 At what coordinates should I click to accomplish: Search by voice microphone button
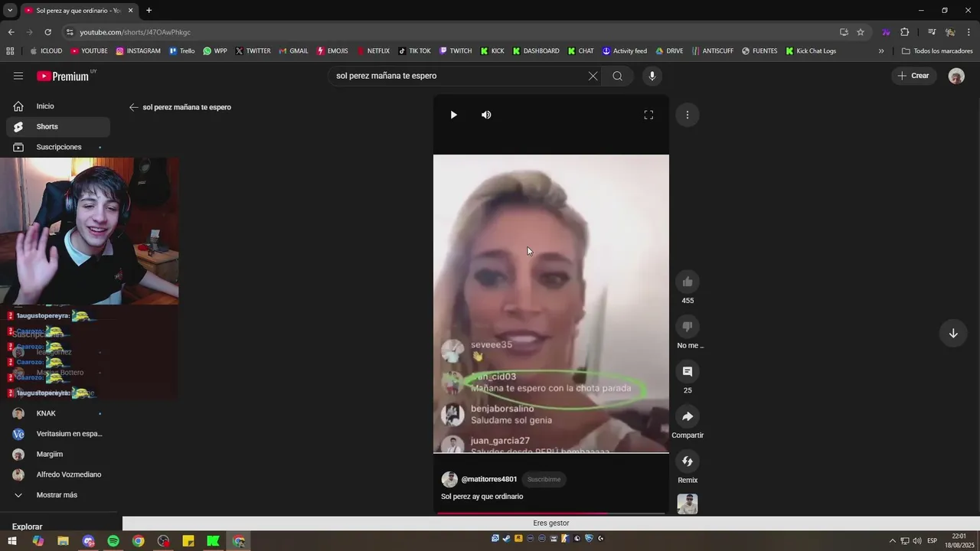tap(652, 76)
